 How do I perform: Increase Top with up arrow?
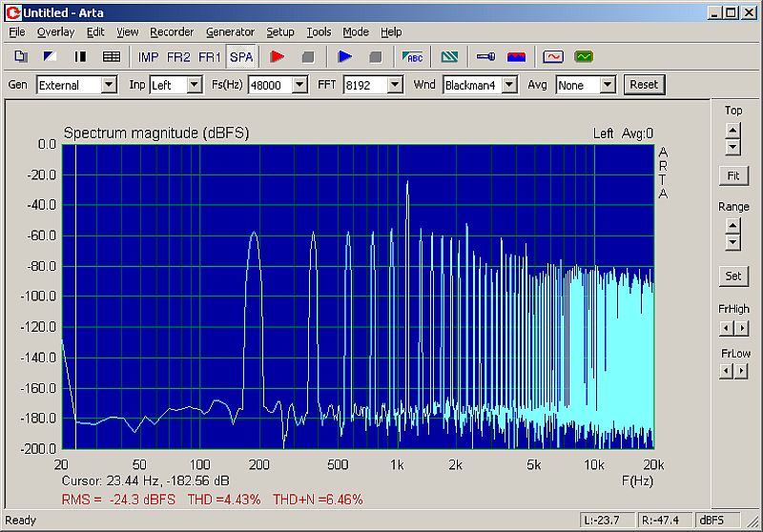732,131
